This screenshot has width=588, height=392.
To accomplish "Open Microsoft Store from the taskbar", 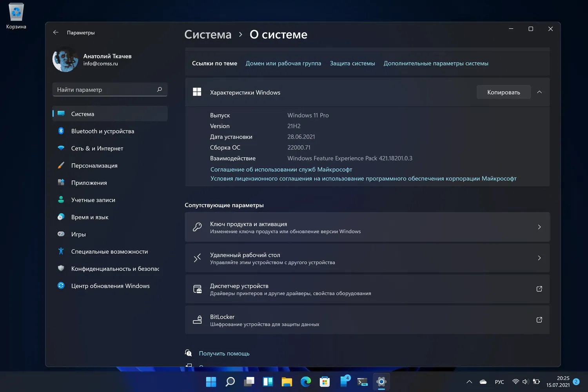I will (x=324, y=381).
